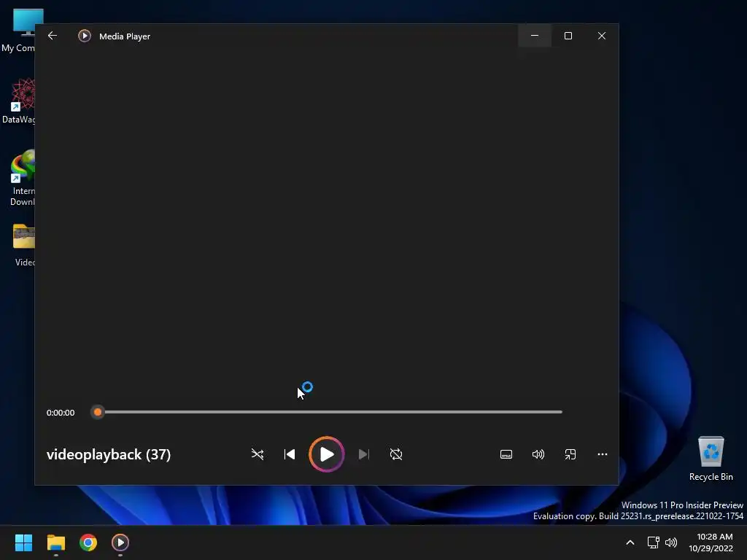The width and height of the screenshot is (747, 560).
Task: Toggle repeat mode in Media Player
Action: [x=396, y=454]
